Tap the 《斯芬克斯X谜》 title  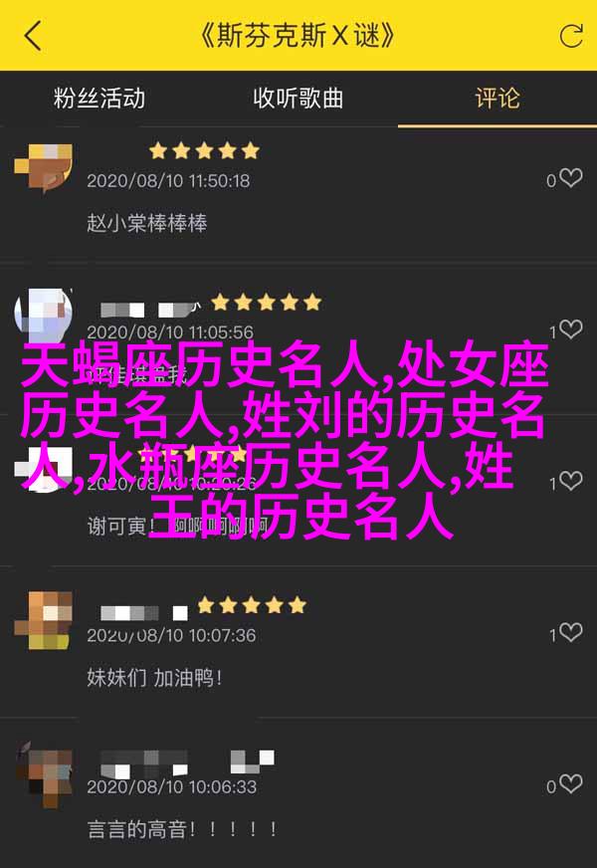(x=298, y=36)
